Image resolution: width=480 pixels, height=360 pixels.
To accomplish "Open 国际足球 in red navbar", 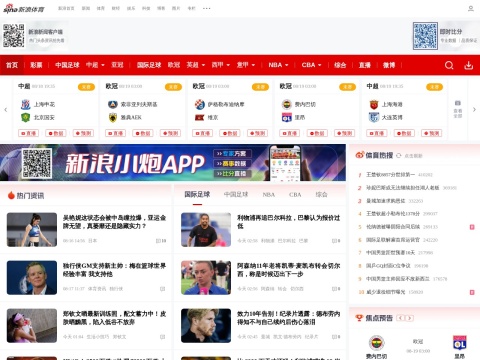I will (x=149, y=65).
